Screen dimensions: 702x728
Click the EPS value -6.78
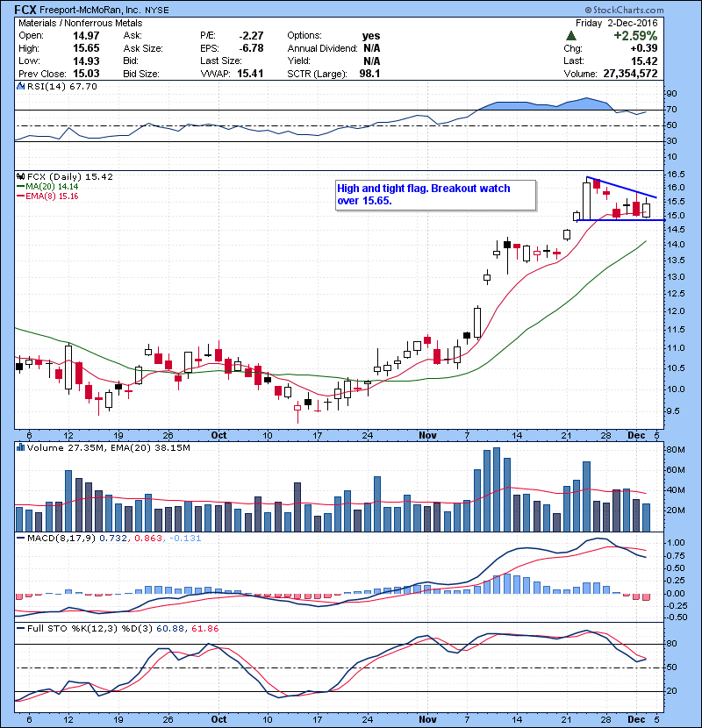point(251,48)
